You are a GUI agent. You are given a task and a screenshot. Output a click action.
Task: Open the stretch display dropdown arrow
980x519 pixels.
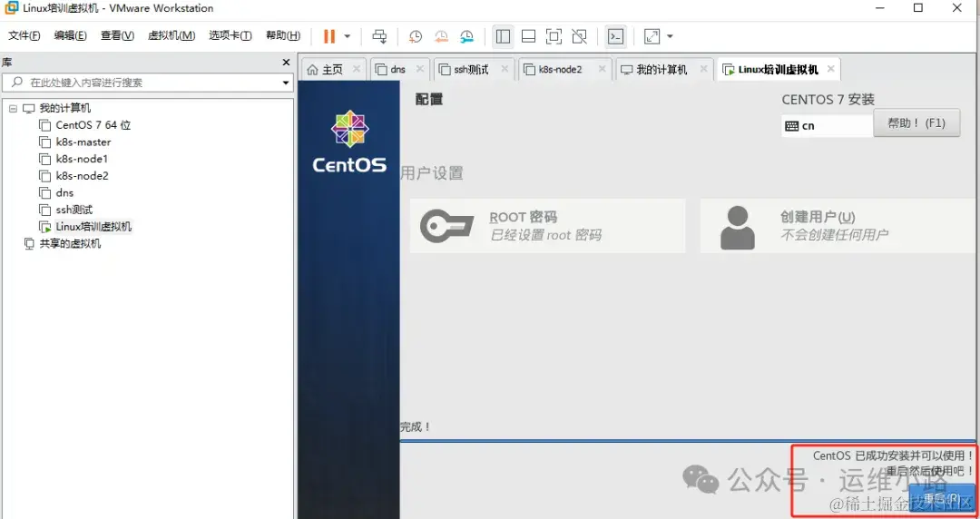[670, 36]
